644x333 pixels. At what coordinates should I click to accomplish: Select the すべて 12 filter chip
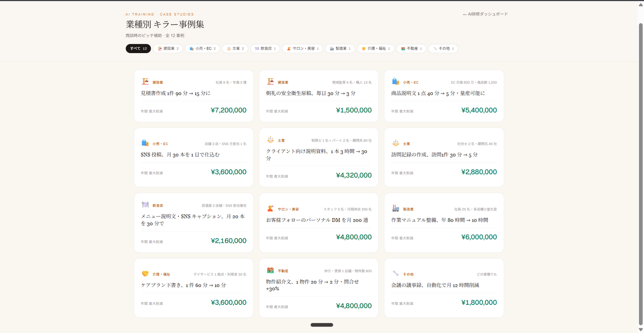138,48
